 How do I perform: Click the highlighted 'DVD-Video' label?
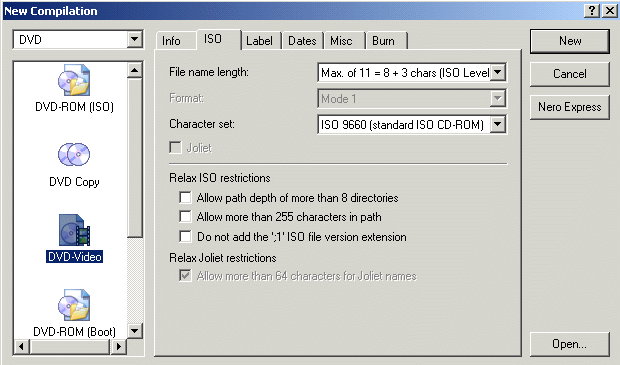coord(74,257)
